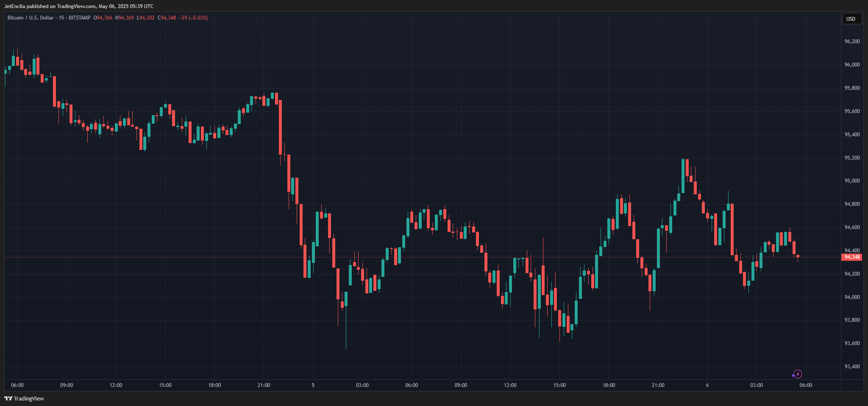
Task: Click the TradingView logo icon
Action: coord(8,398)
